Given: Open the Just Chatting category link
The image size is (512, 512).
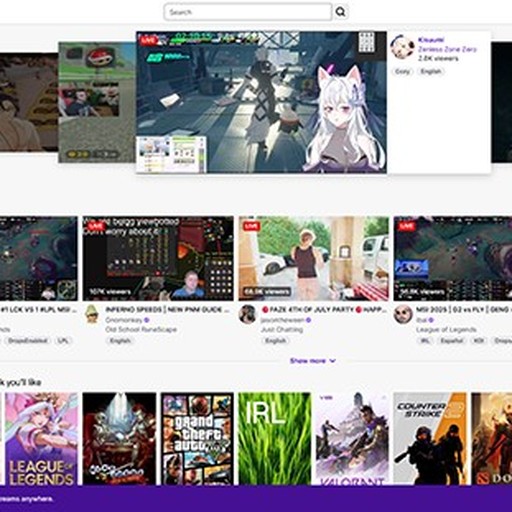Looking at the screenshot, I should point(282,329).
